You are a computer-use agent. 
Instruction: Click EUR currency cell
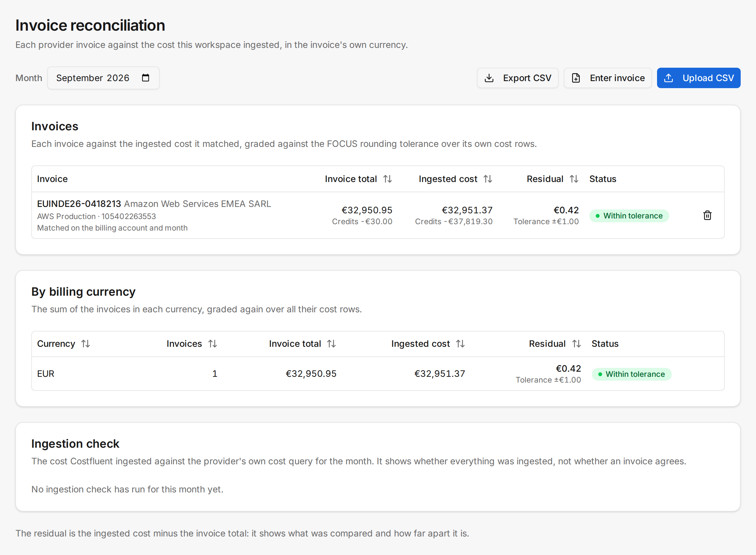[46, 374]
